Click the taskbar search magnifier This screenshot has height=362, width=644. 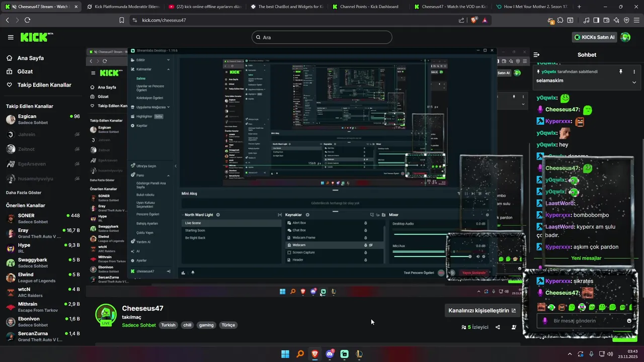300,354
